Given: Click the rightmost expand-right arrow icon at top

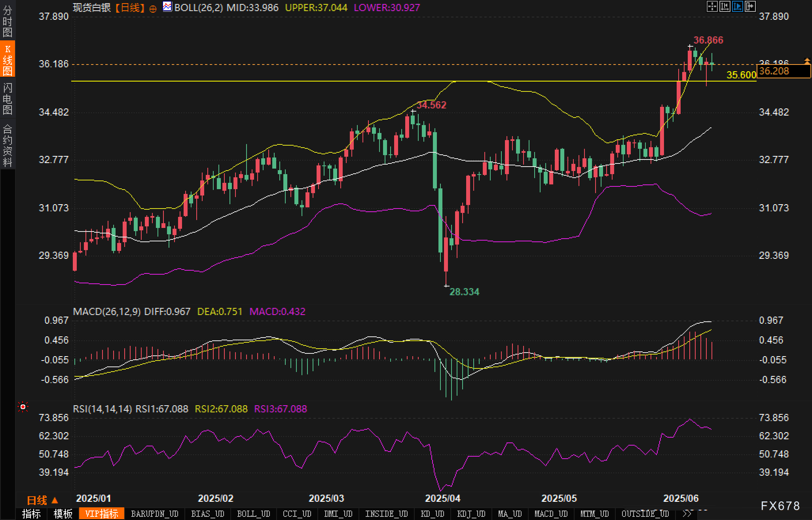Looking at the screenshot, I should pyautogui.click(x=750, y=6).
